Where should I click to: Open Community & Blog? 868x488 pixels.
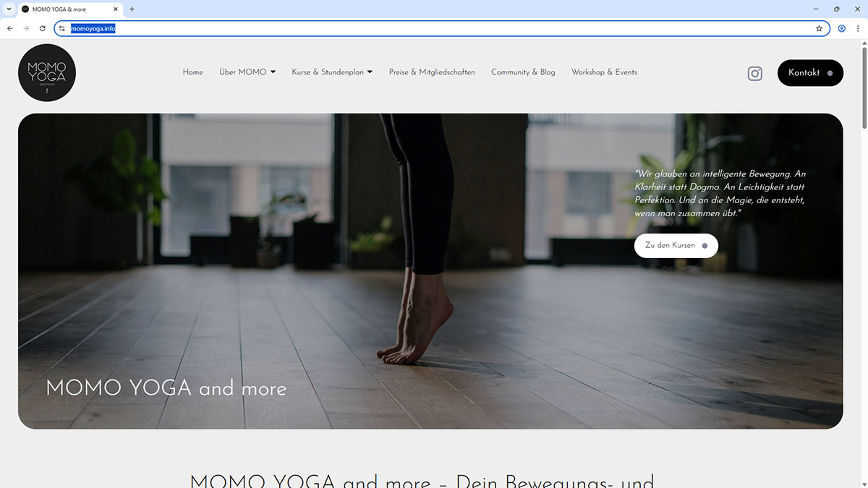pyautogui.click(x=523, y=72)
